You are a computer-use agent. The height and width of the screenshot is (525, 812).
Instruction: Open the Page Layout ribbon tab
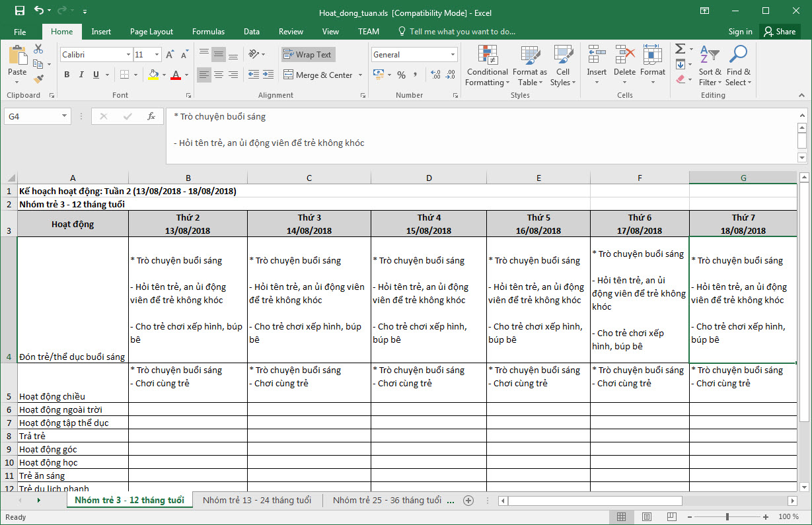pyautogui.click(x=151, y=32)
